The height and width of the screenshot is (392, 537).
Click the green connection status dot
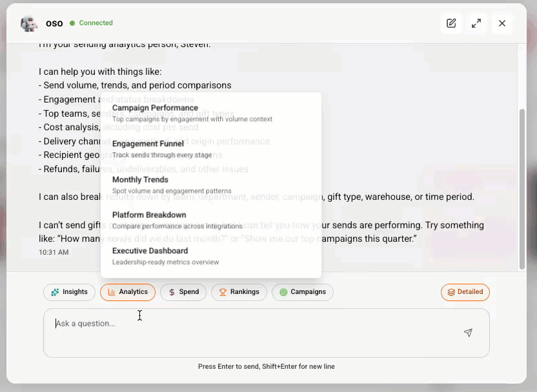point(72,23)
